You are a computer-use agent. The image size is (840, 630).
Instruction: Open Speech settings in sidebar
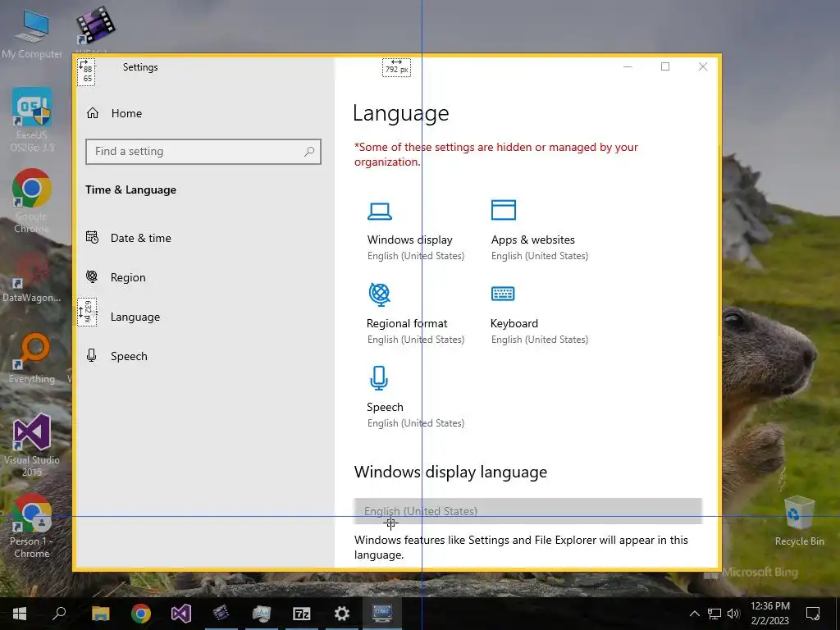pos(129,356)
